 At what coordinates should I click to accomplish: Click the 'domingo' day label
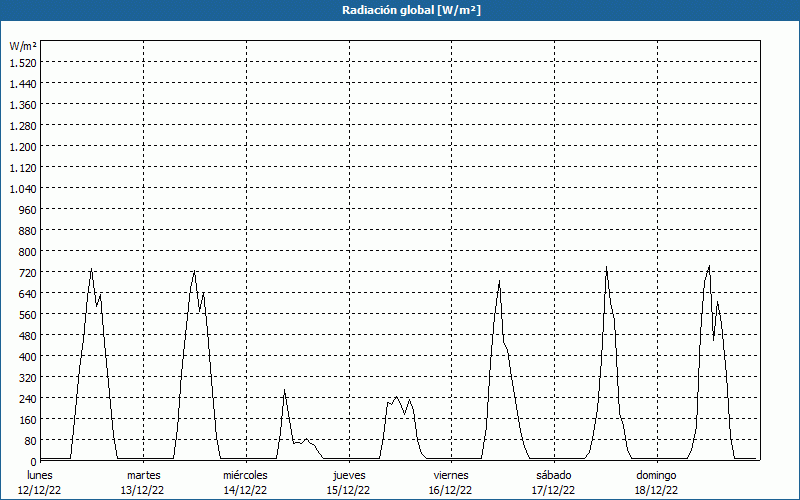tap(657, 475)
